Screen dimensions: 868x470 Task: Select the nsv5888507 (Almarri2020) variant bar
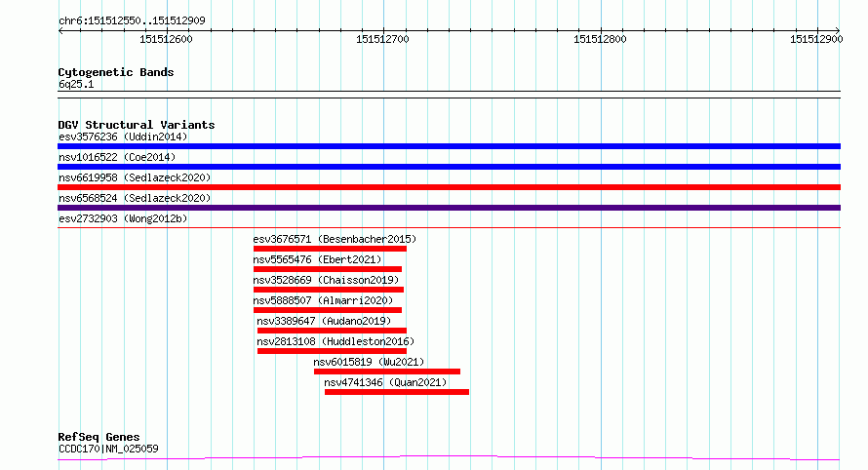(x=328, y=310)
